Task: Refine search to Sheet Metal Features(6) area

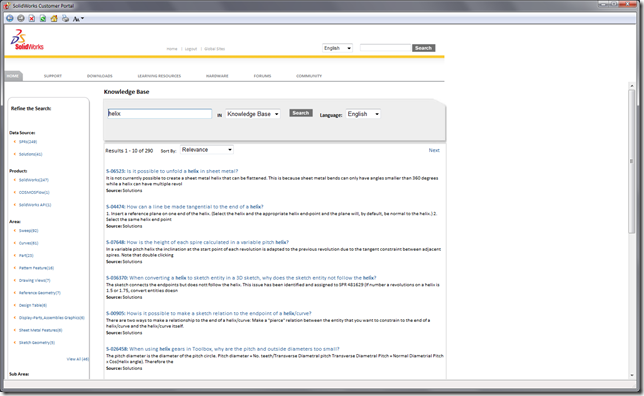Action: [40, 330]
